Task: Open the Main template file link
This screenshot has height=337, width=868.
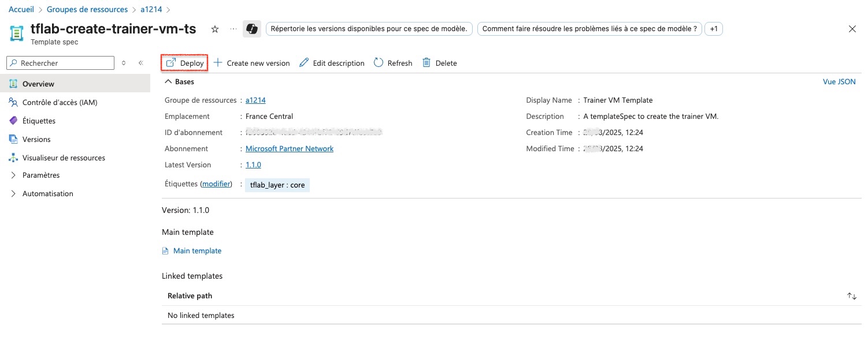Action: click(197, 251)
